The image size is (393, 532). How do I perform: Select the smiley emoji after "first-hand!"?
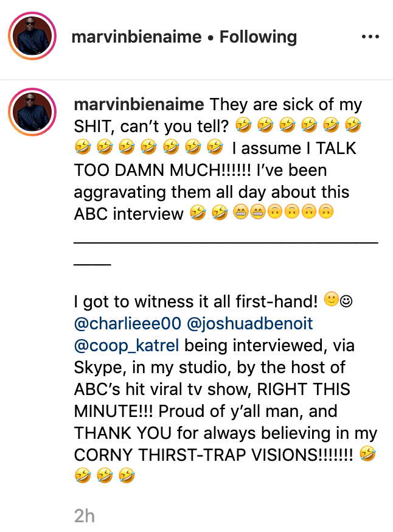pos(332,300)
